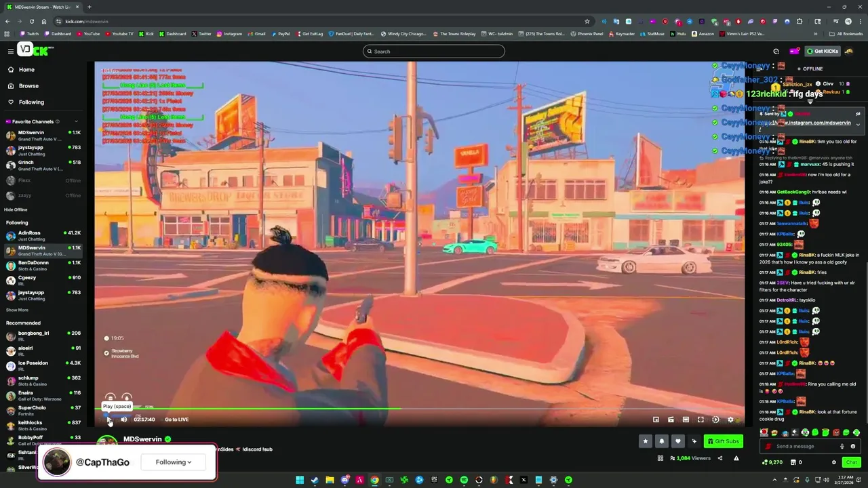The image size is (868, 488).
Task: Open picture-in-picture mini player
Action: pyautogui.click(x=656, y=420)
